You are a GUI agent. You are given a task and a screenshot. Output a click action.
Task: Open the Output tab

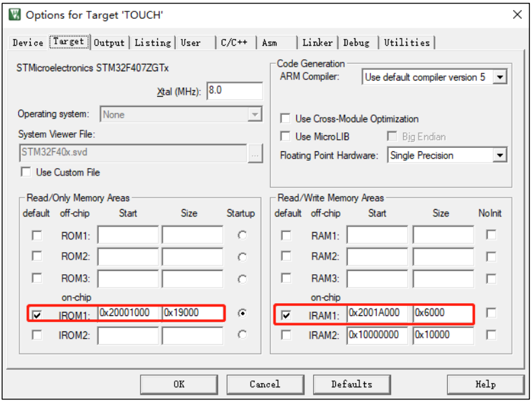109,43
